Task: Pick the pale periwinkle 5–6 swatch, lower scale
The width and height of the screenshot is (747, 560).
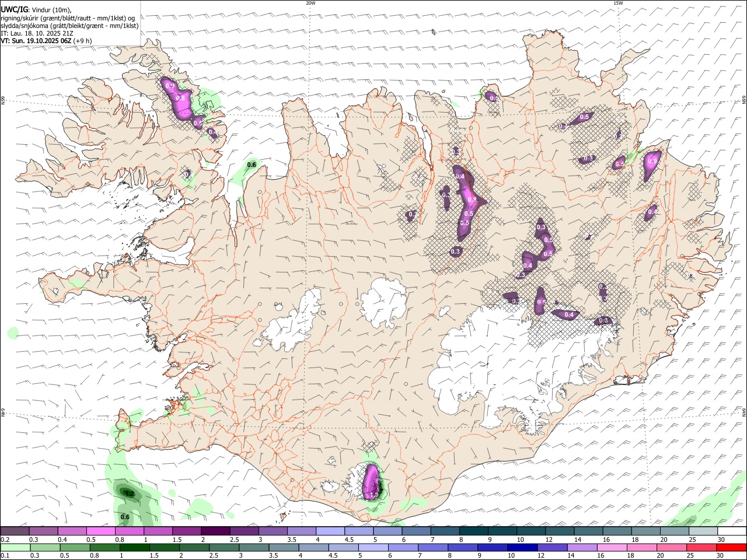Action: tap(373, 547)
